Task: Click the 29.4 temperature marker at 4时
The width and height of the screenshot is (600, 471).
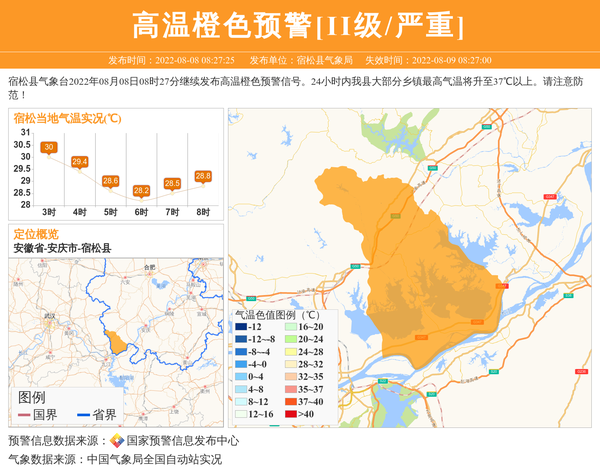Action: [x=79, y=161]
